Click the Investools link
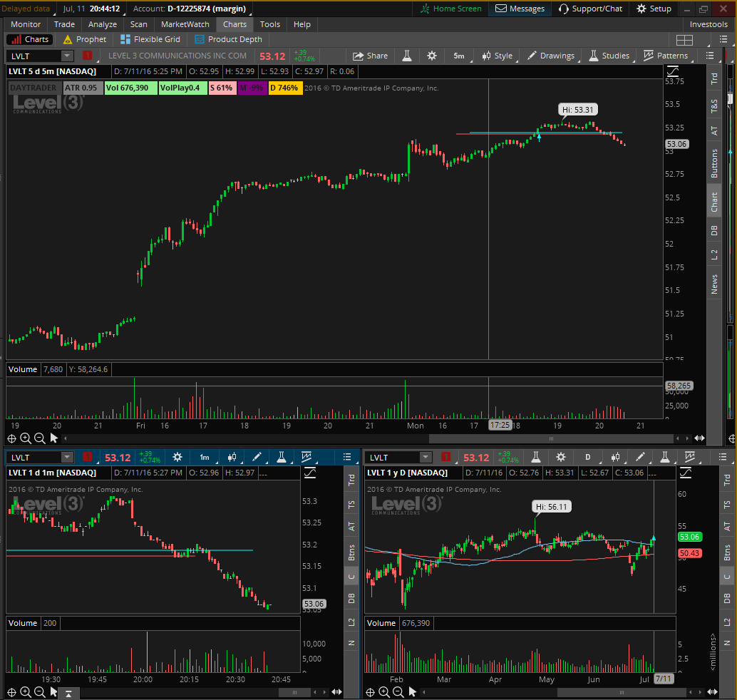The width and height of the screenshot is (737, 700). (708, 24)
